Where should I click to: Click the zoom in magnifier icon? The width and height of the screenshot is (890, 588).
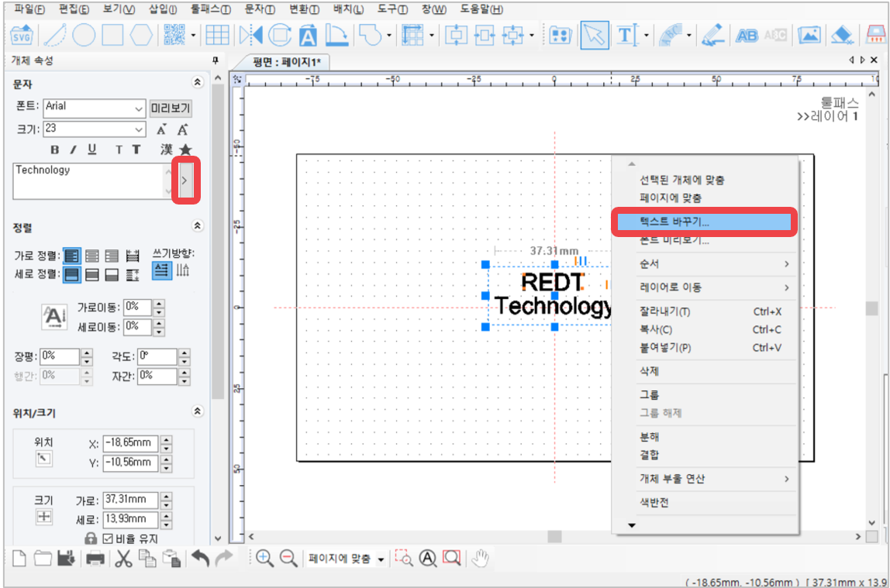[x=264, y=559]
